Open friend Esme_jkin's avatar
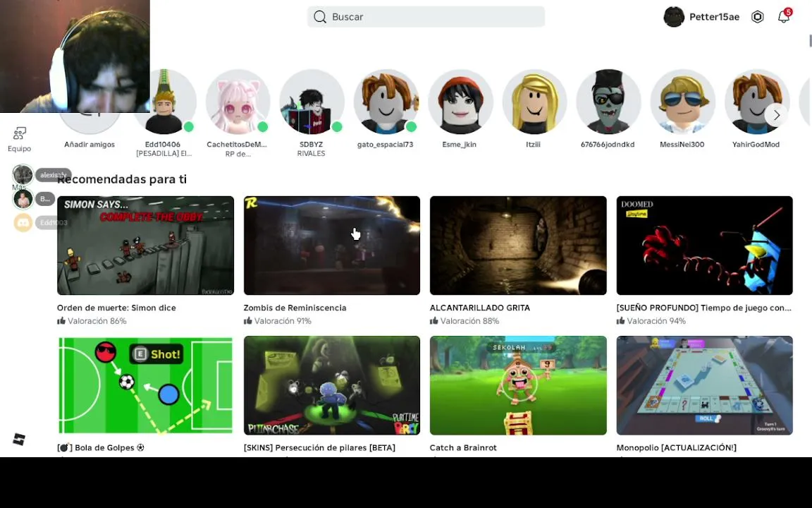The height and width of the screenshot is (508, 812). pyautogui.click(x=460, y=102)
